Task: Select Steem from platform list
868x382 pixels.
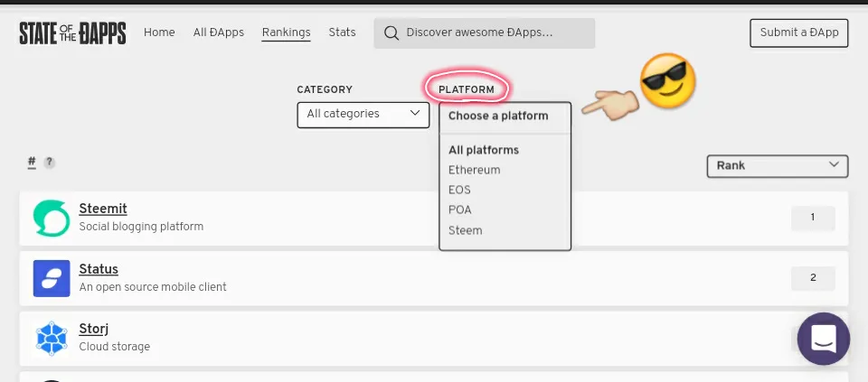Action: [x=465, y=230]
